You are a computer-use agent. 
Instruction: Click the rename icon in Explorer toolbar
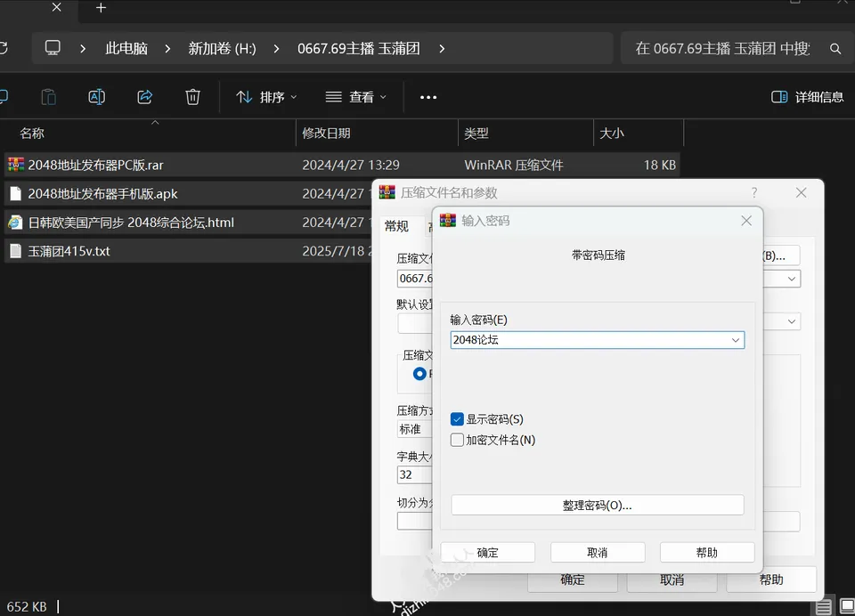coord(96,97)
